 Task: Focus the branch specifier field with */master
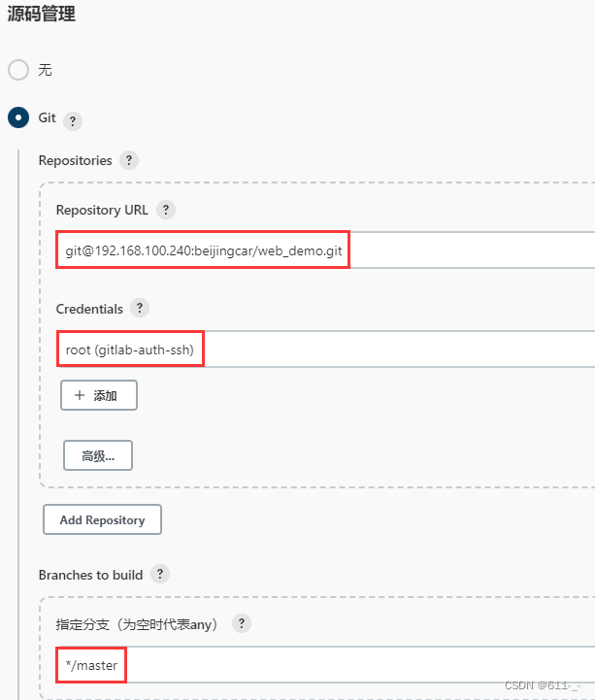click(x=325, y=665)
